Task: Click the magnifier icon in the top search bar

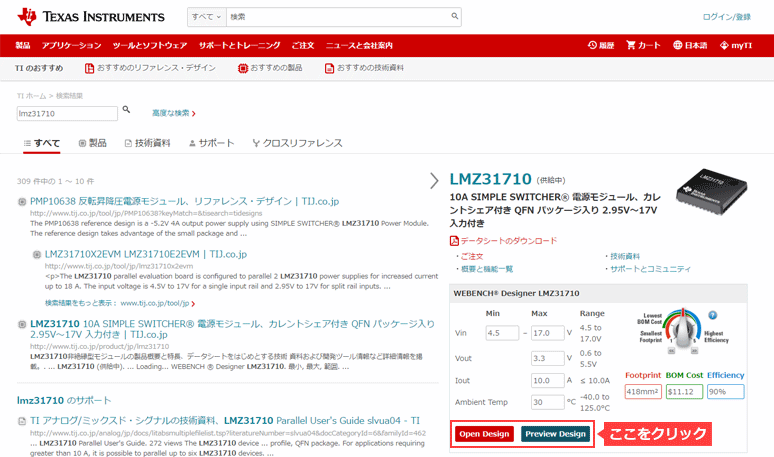Action: click(455, 16)
